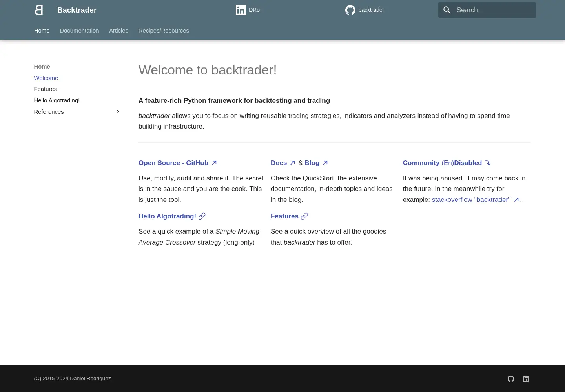Open the Recipes/Resources tab
Image resolution: width=565 pixels, height=392 pixels.
(x=164, y=31)
